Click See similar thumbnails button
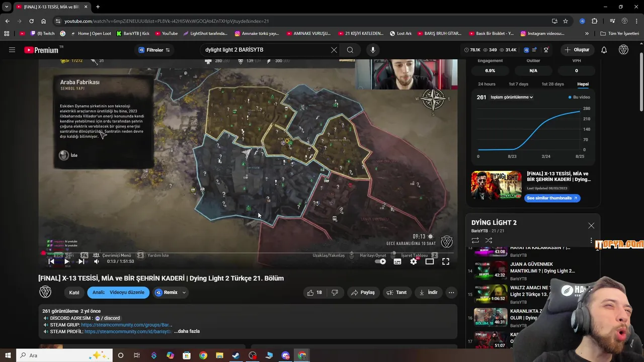 point(552,198)
